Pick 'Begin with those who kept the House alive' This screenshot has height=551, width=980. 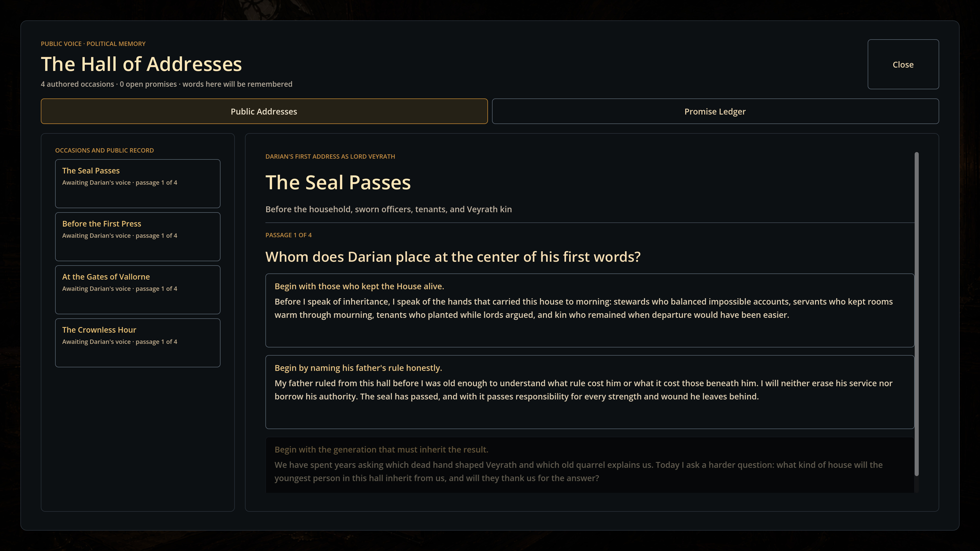(x=590, y=310)
